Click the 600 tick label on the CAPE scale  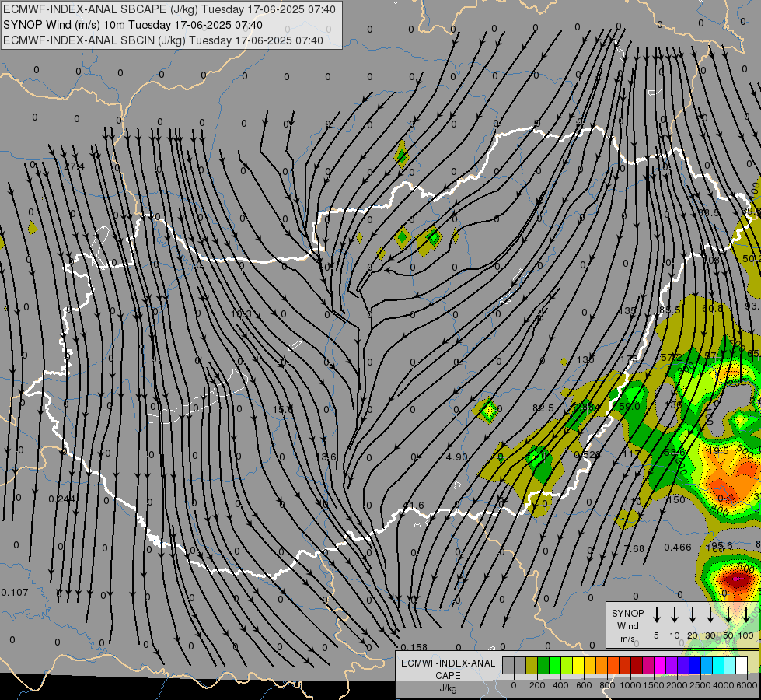584,685
